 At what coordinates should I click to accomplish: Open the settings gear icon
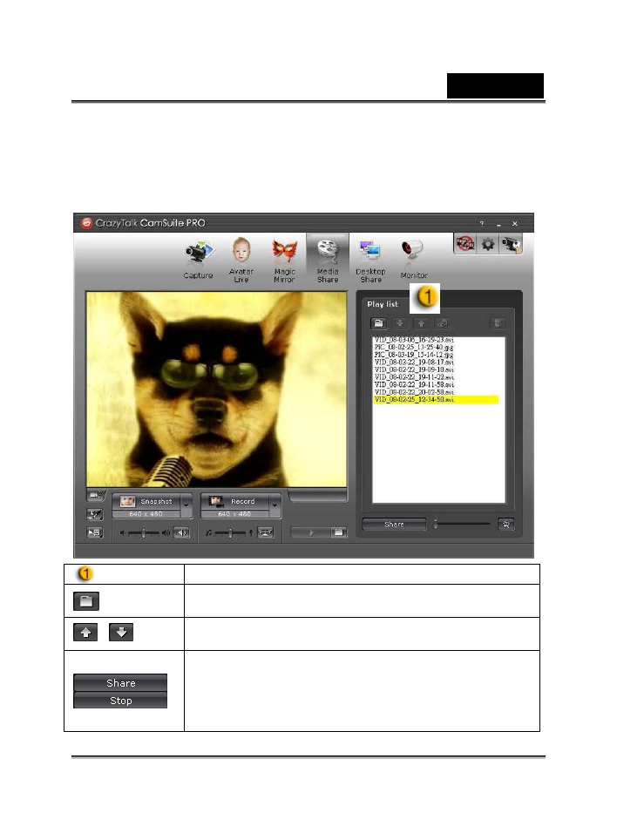click(489, 245)
